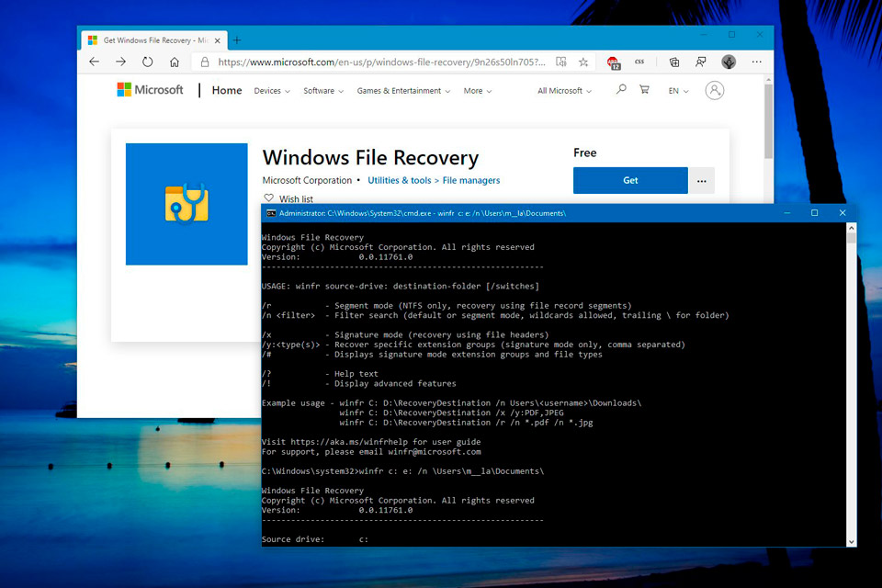Click the '/r - Segment mode' line
This screenshot has height=588, width=882.
(447, 306)
